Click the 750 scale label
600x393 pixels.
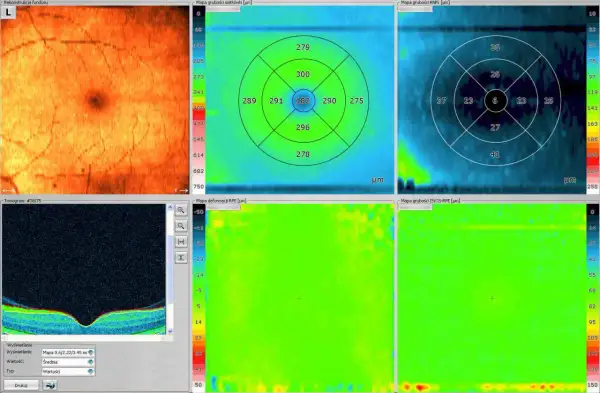click(199, 186)
